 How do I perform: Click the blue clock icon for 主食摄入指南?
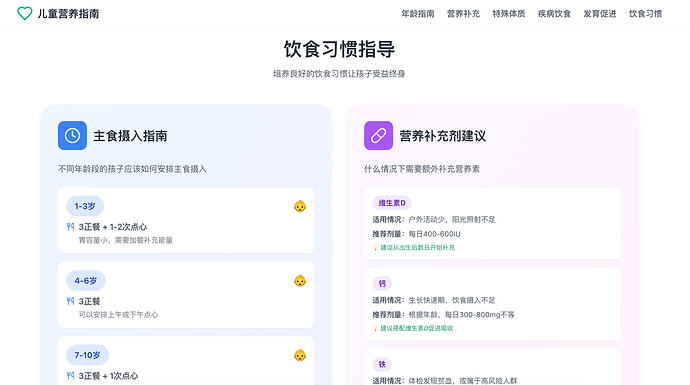(x=72, y=136)
